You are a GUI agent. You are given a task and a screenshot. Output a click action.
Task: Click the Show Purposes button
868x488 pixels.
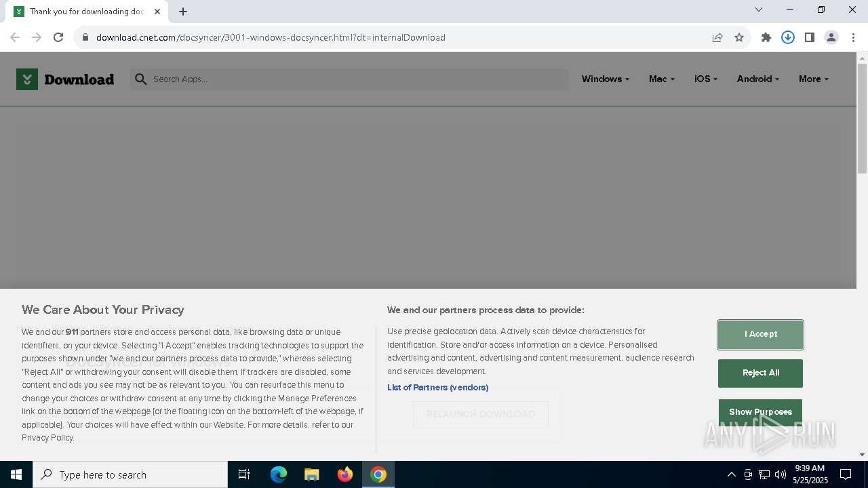(x=761, y=412)
